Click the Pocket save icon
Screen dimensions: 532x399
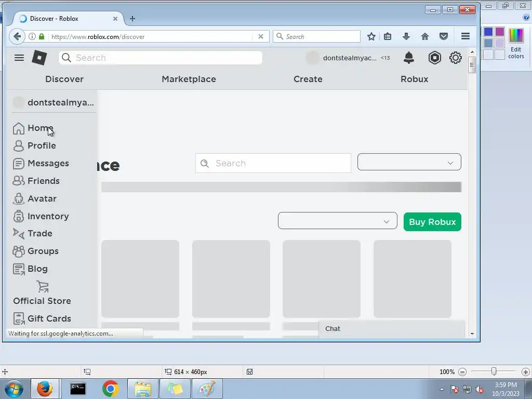coord(444,36)
